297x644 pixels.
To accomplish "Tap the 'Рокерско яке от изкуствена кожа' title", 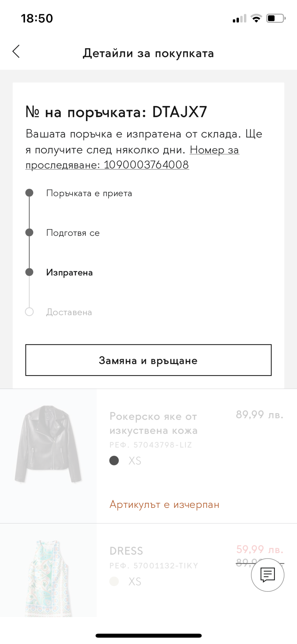I will [153, 423].
